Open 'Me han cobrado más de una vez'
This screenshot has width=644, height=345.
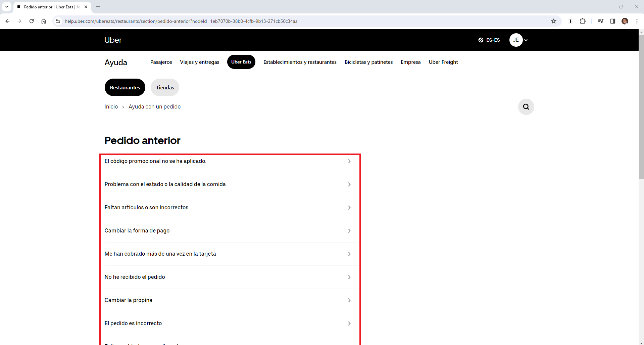click(x=231, y=254)
